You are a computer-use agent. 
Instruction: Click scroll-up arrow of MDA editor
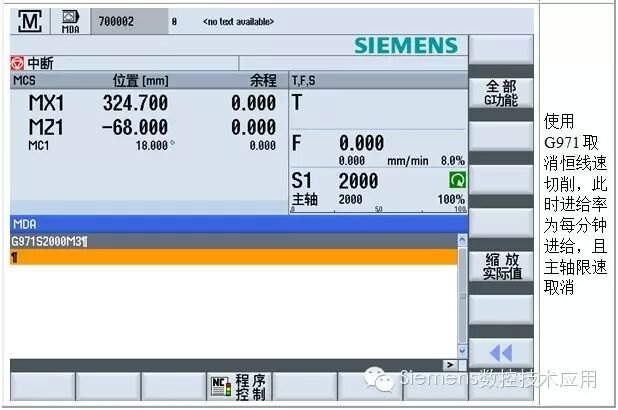(x=462, y=239)
